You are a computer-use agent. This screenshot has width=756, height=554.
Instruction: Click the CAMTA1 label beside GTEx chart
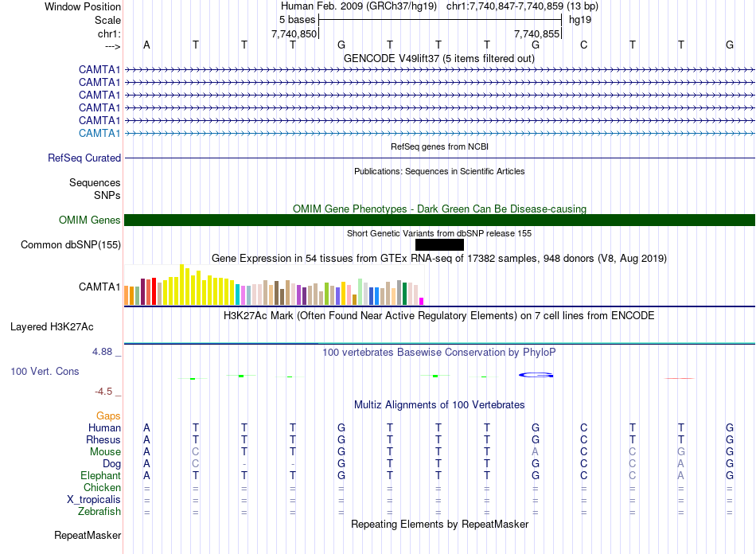coord(99,287)
